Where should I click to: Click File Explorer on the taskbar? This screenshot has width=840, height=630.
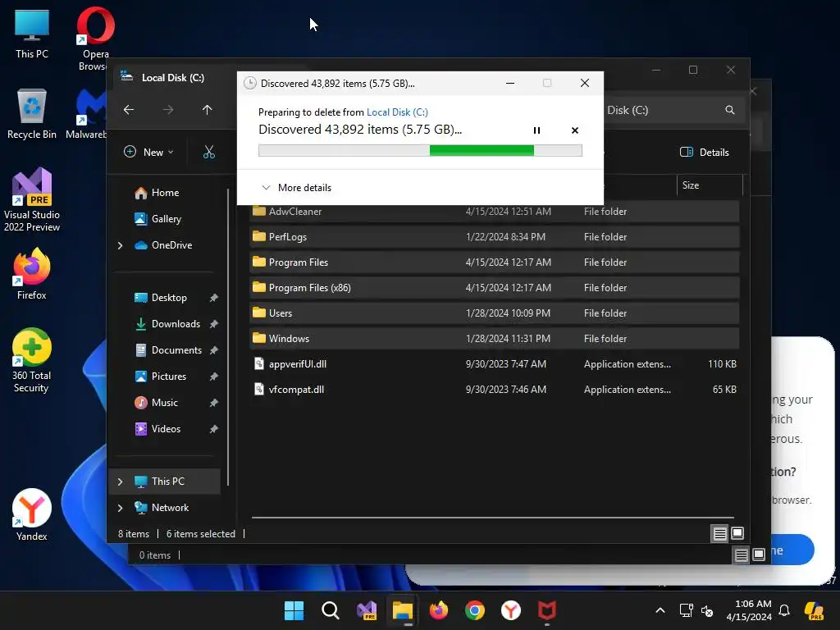click(x=402, y=610)
